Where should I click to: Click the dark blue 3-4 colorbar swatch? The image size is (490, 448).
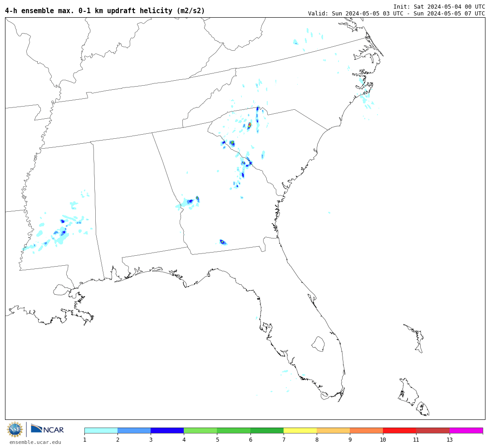167,430
